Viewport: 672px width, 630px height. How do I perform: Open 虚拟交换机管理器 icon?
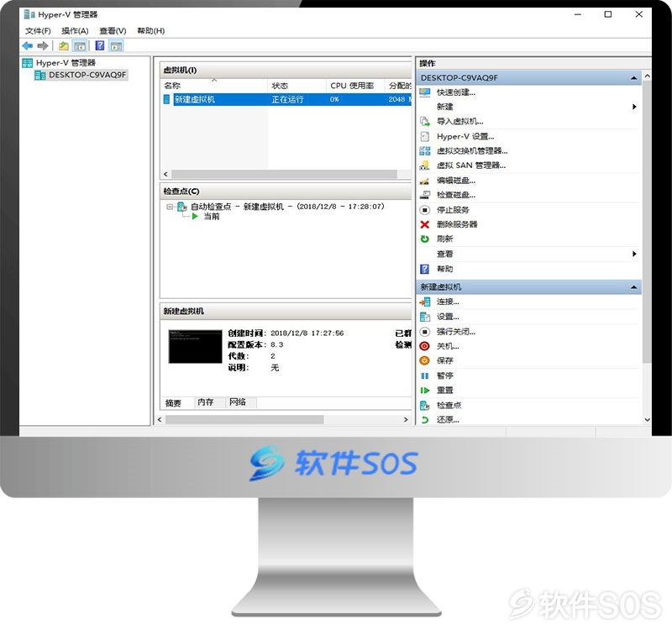pos(425,151)
